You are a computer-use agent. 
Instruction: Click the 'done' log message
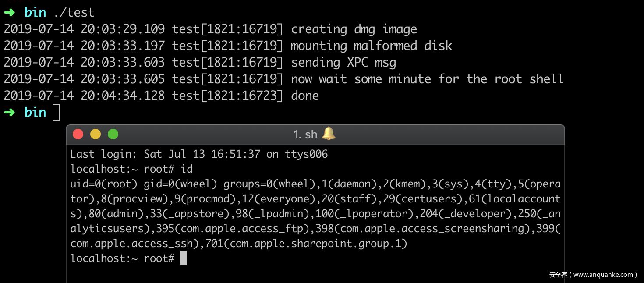click(x=305, y=96)
